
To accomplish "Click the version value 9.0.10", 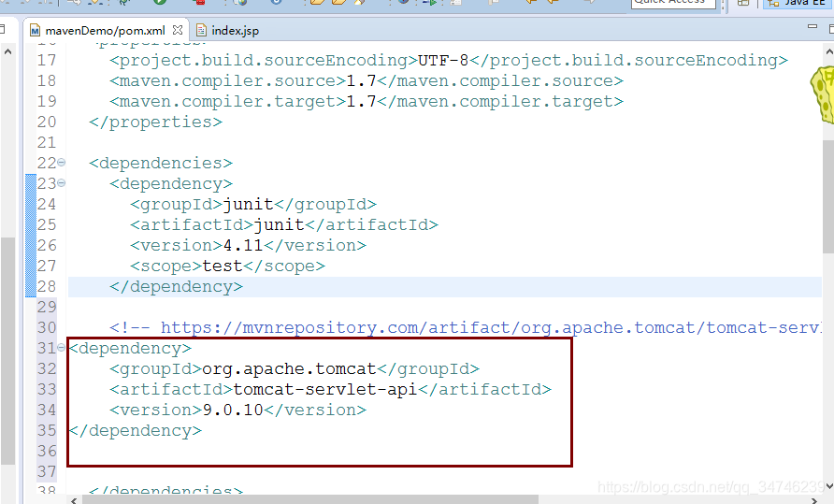I will coord(233,410).
